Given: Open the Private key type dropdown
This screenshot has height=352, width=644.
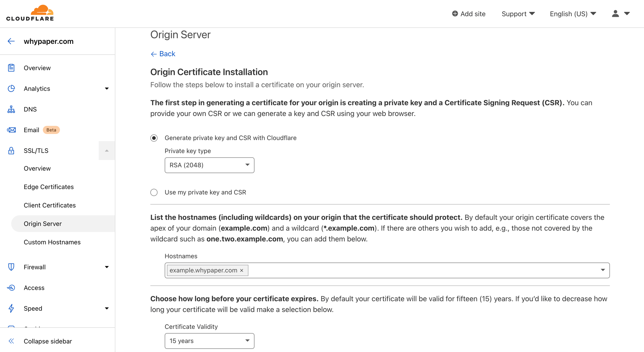Looking at the screenshot, I should tap(209, 165).
